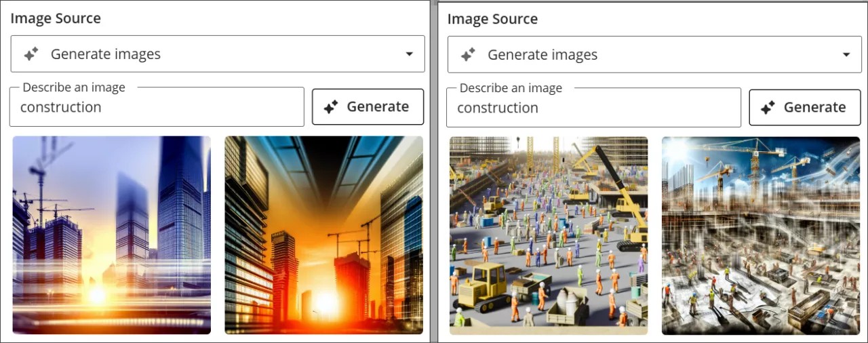This screenshot has width=868, height=343.
Task: Open the right panel's "Generate images" combo box
Action: (654, 55)
